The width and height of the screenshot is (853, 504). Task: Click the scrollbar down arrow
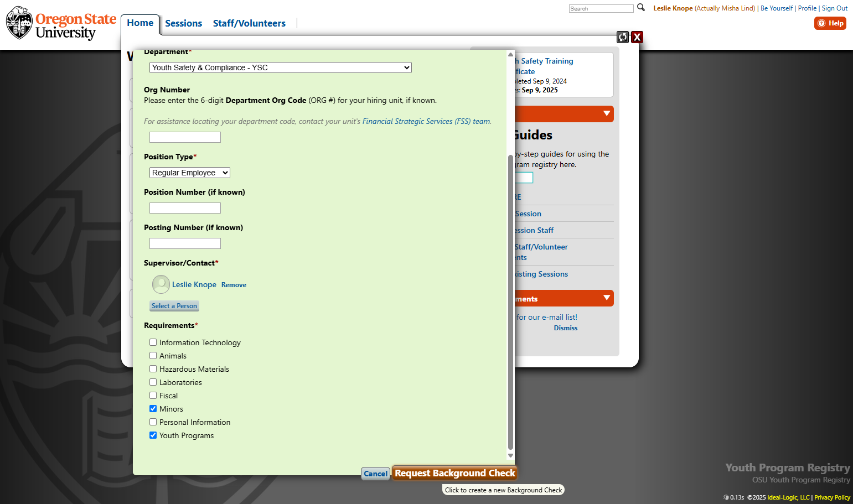pyautogui.click(x=510, y=456)
